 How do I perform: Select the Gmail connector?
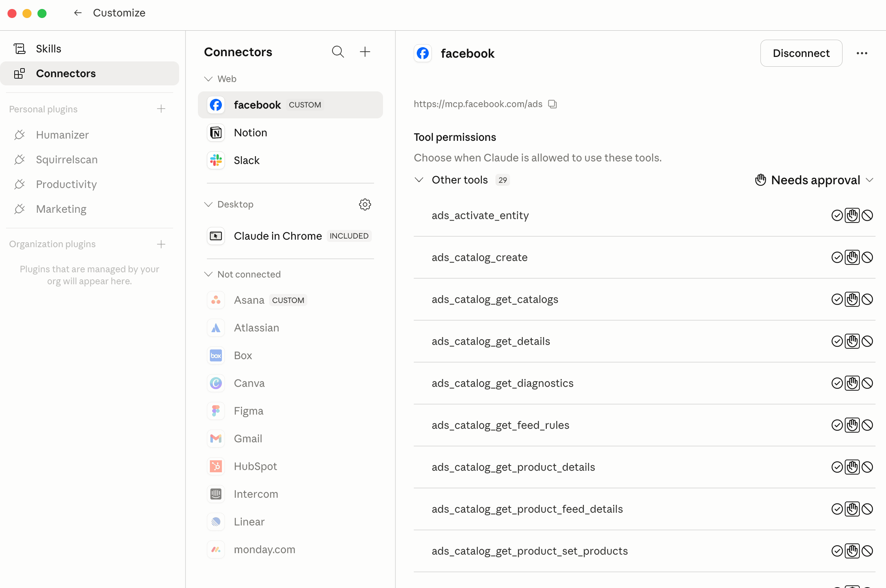290,439
